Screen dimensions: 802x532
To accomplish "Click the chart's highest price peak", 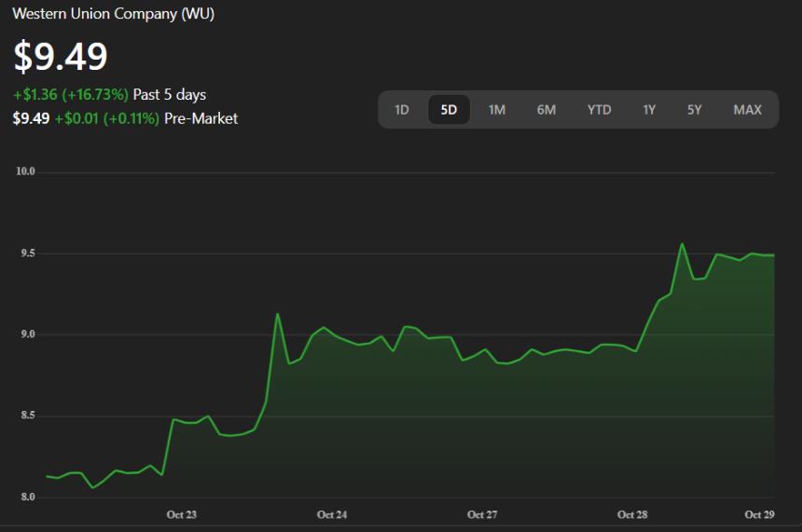I will [x=682, y=244].
